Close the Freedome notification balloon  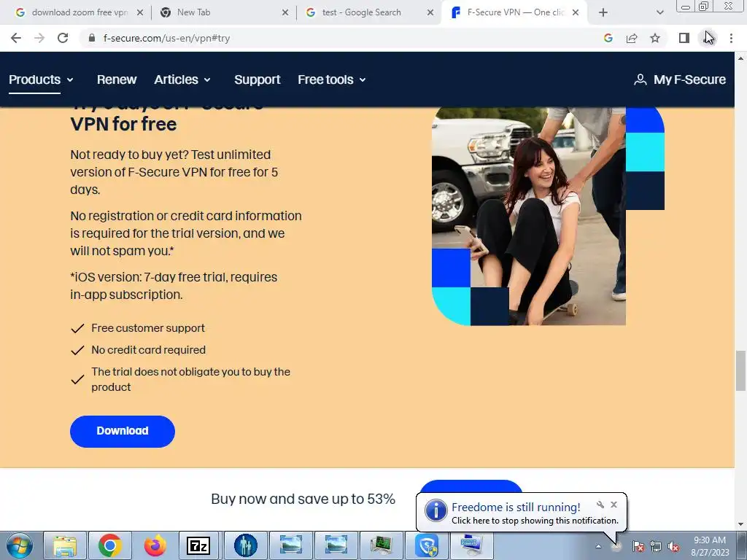click(x=614, y=505)
